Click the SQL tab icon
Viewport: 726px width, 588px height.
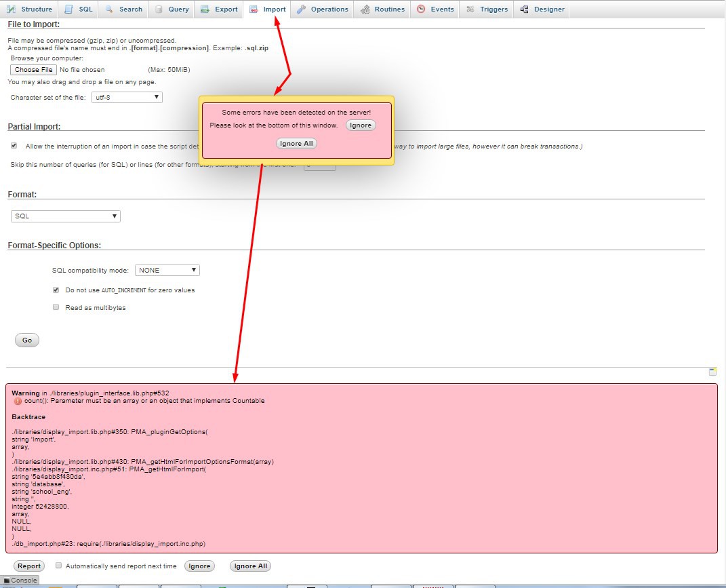[x=69, y=9]
